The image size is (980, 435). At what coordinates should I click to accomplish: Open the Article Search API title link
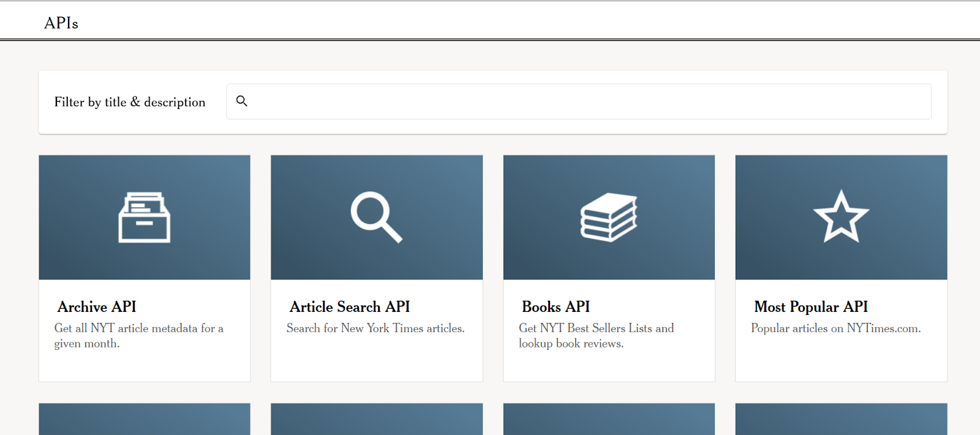pos(350,306)
